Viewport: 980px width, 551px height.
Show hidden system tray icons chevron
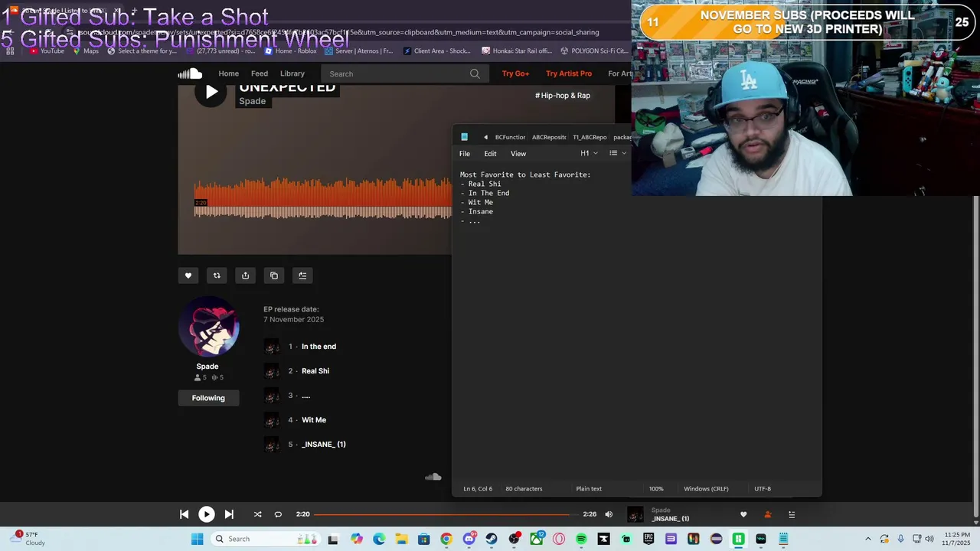[867, 539]
